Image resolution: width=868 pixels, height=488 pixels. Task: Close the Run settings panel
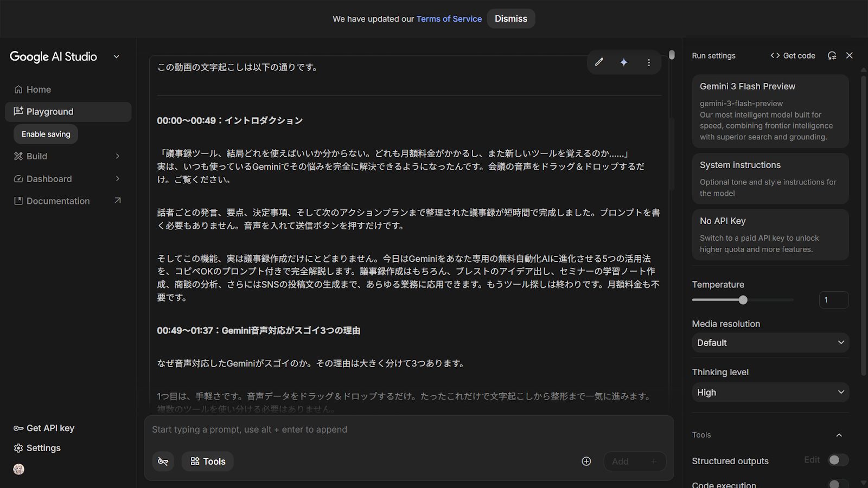[850, 55]
